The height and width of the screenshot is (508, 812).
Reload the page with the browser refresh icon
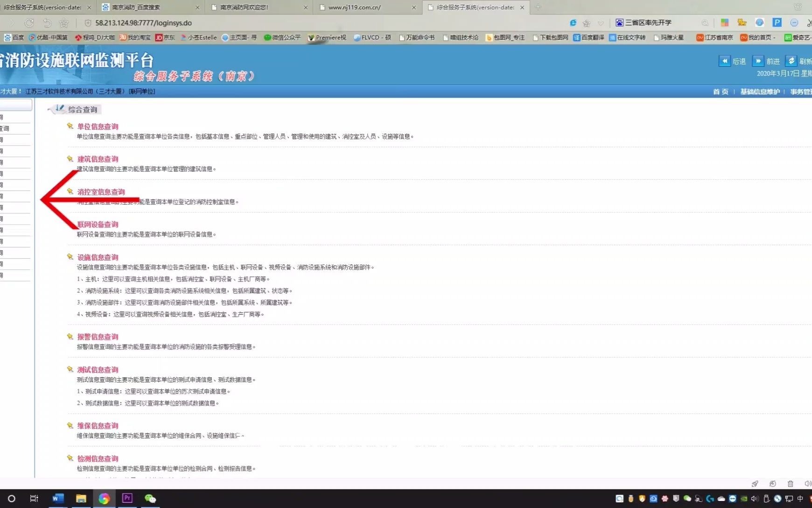tap(29, 23)
